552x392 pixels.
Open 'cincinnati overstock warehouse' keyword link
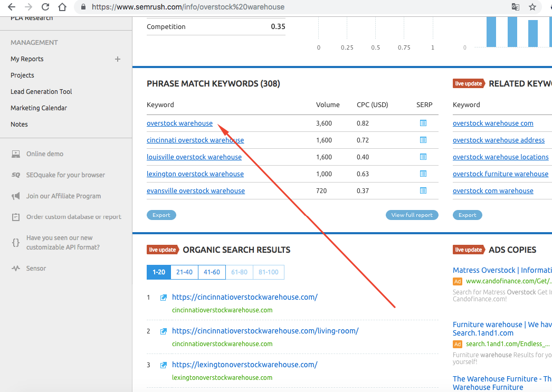click(x=195, y=140)
